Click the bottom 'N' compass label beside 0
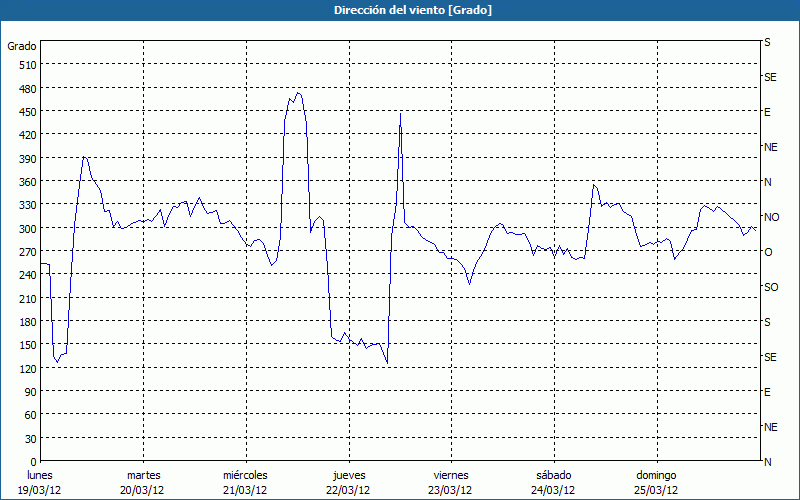The width and height of the screenshot is (800, 500). click(x=768, y=462)
